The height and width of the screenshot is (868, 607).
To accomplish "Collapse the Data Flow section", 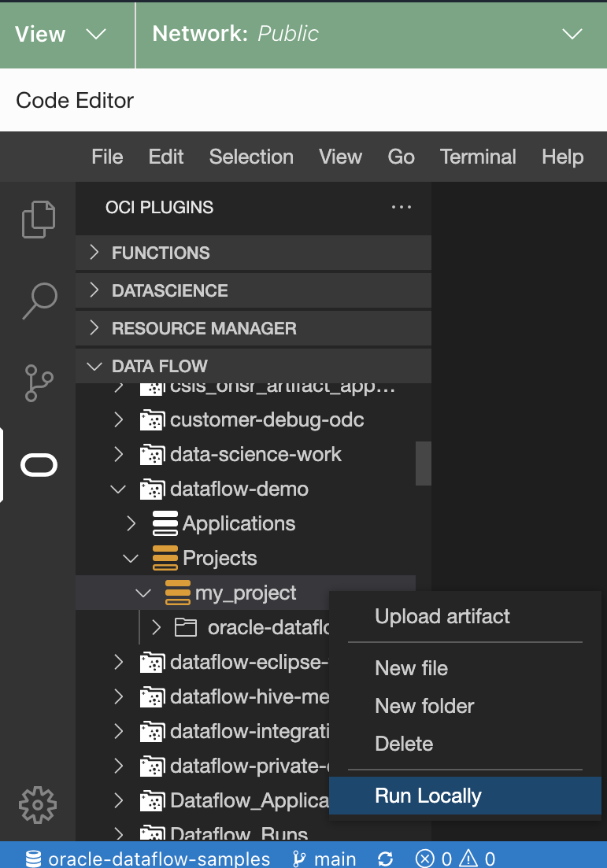I will click(x=159, y=366).
